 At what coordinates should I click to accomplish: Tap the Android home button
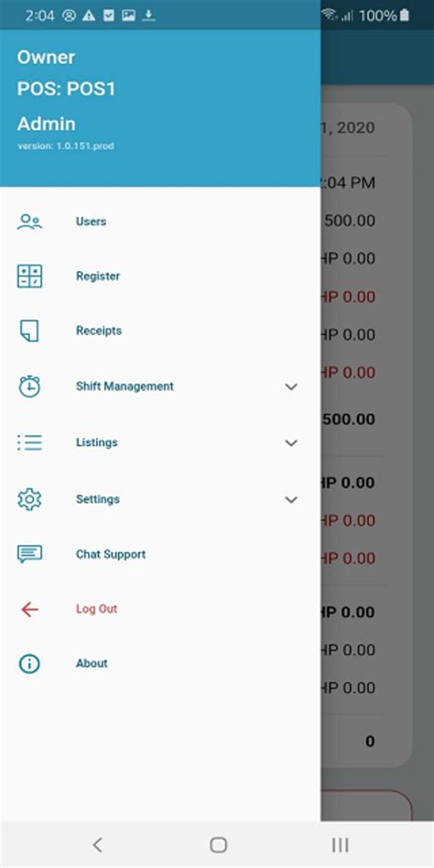(218, 845)
